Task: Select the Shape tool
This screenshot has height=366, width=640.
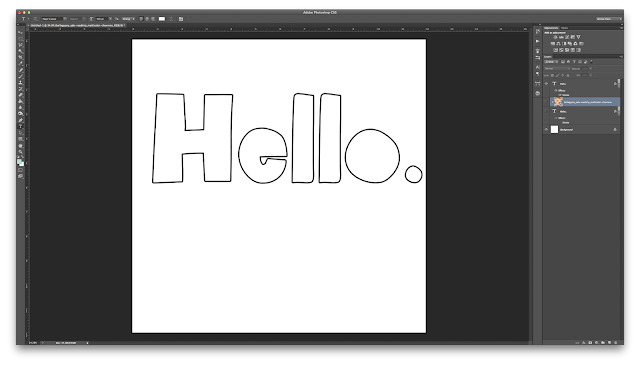Action: click(x=21, y=139)
